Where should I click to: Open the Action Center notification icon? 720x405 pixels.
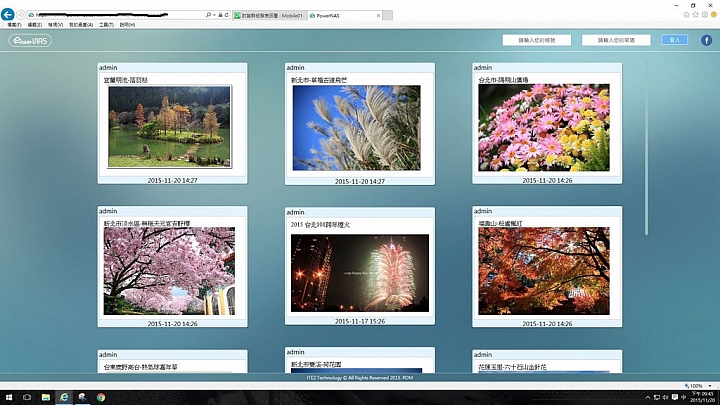point(675,397)
